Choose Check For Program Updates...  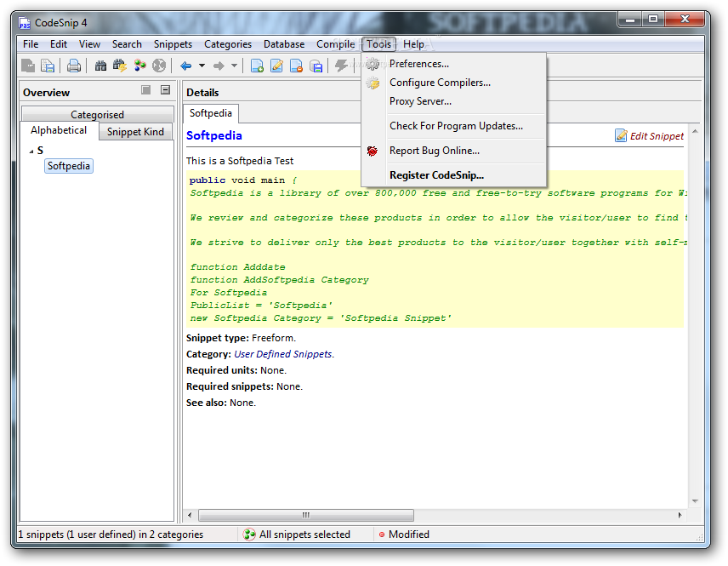click(453, 126)
